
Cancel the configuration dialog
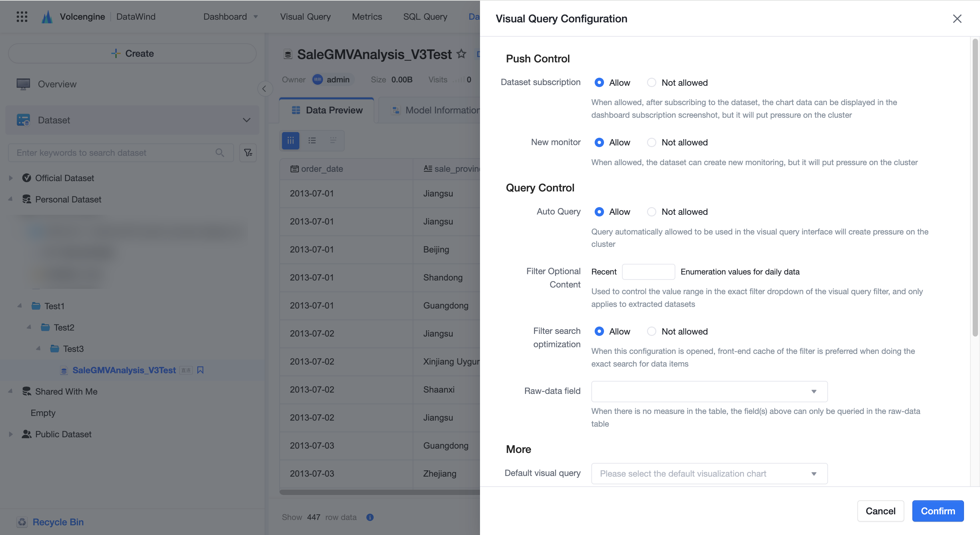pyautogui.click(x=880, y=511)
